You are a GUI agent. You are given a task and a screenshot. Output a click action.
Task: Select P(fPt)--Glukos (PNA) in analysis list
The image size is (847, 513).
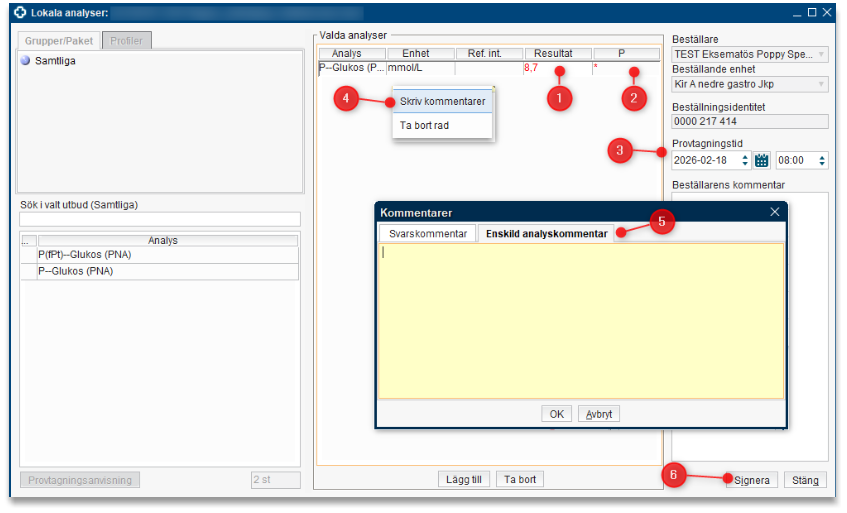85,255
